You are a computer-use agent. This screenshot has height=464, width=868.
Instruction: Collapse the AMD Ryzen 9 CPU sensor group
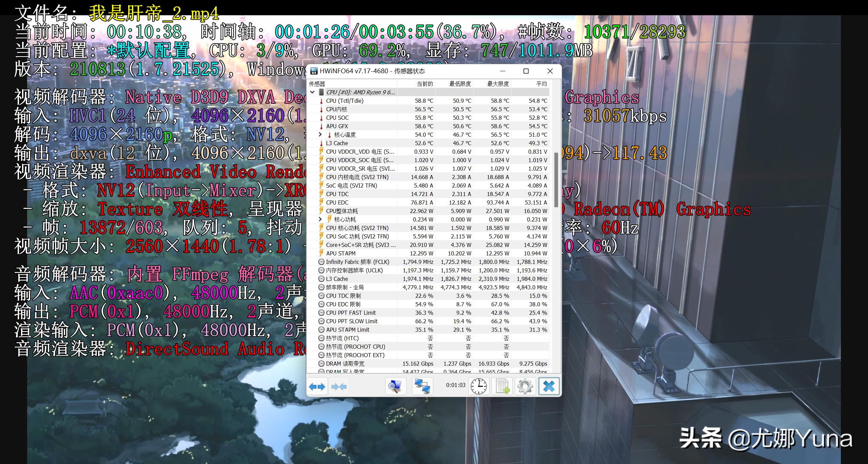313,92
